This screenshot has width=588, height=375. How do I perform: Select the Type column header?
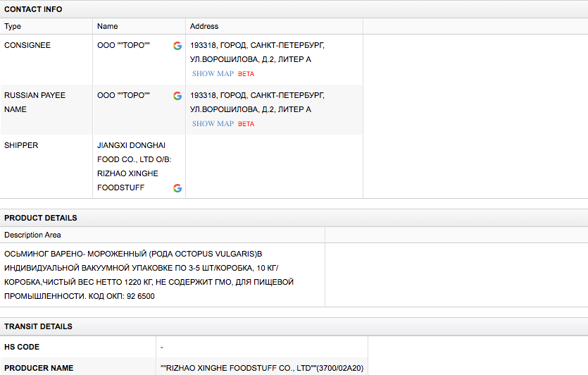coord(13,26)
